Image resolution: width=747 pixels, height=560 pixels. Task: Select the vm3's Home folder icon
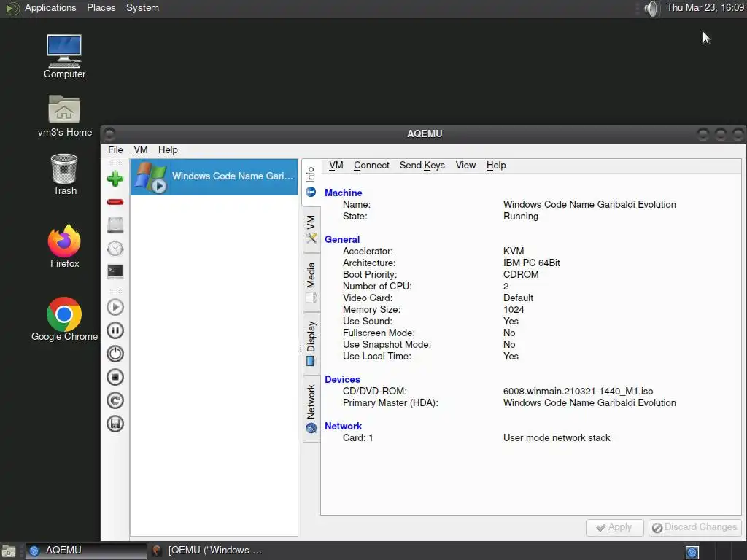pos(65,116)
